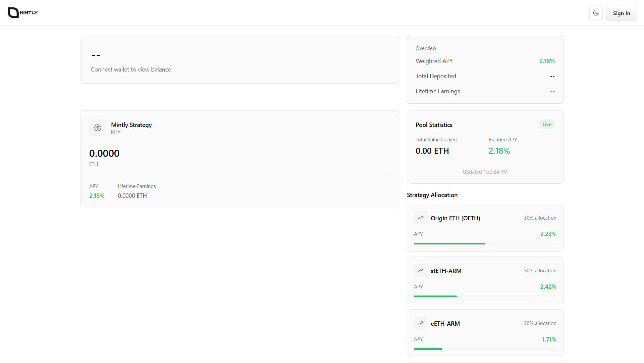Click the Blended APY 2.18% value
The width and height of the screenshot is (644, 363).
click(x=499, y=151)
